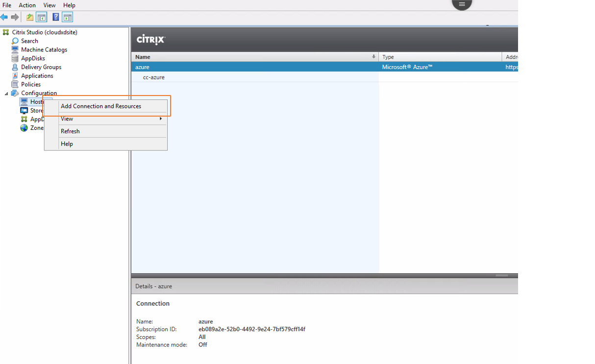
Task: Click the pane splitter grip above Details
Action: (502, 275)
